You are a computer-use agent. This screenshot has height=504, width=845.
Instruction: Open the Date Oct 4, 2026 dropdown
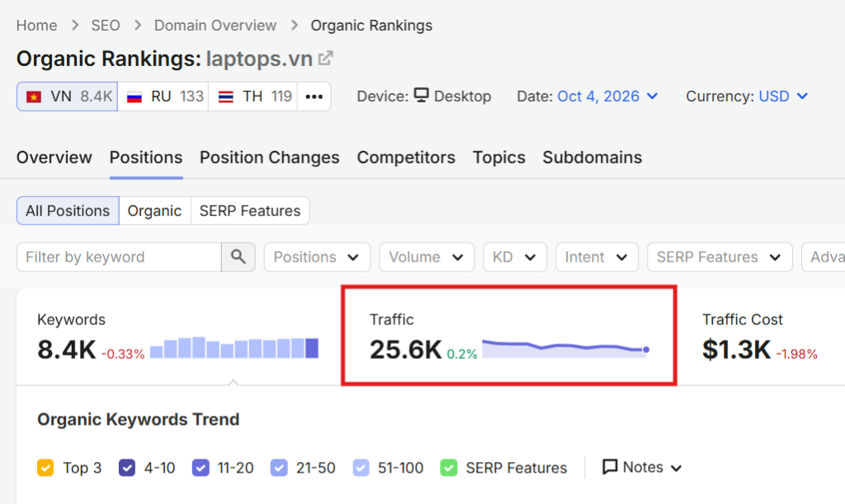pos(607,97)
